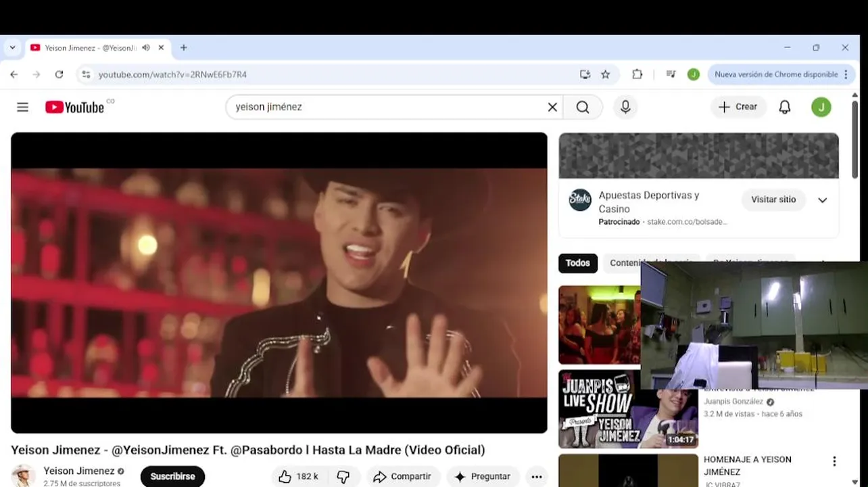Viewport: 868px width, 487px height.
Task: Open Yeison Jimenez channel avatar
Action: pyautogui.click(x=24, y=476)
